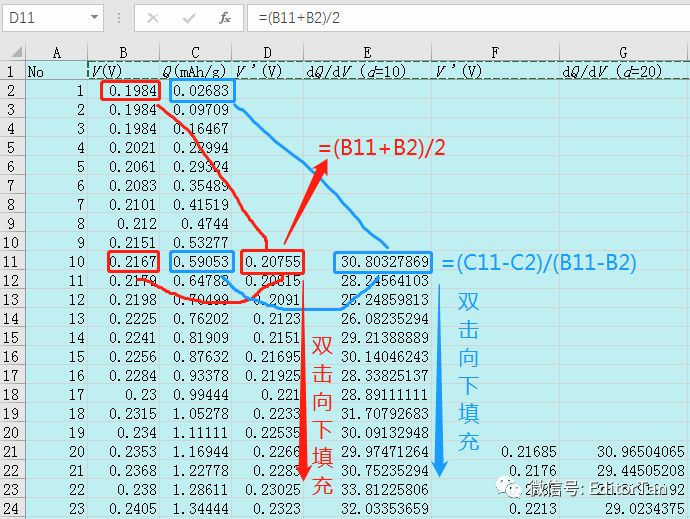Viewport: 690px width, 519px height.
Task: Click cell C18 with value 0.99444
Action: click(195, 395)
